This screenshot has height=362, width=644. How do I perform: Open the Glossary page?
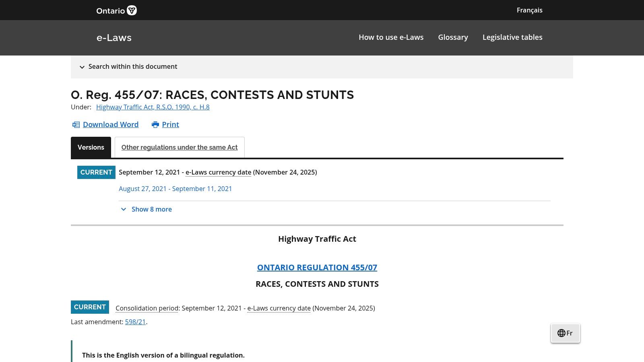[453, 37]
